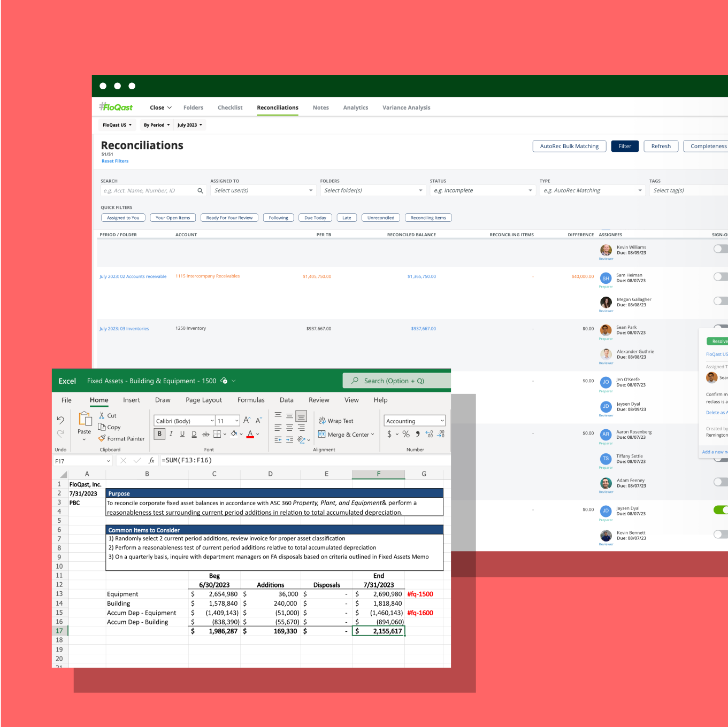Open 1115 Intercompany Receivables account link
Image resolution: width=728 pixels, height=727 pixels.
click(208, 276)
